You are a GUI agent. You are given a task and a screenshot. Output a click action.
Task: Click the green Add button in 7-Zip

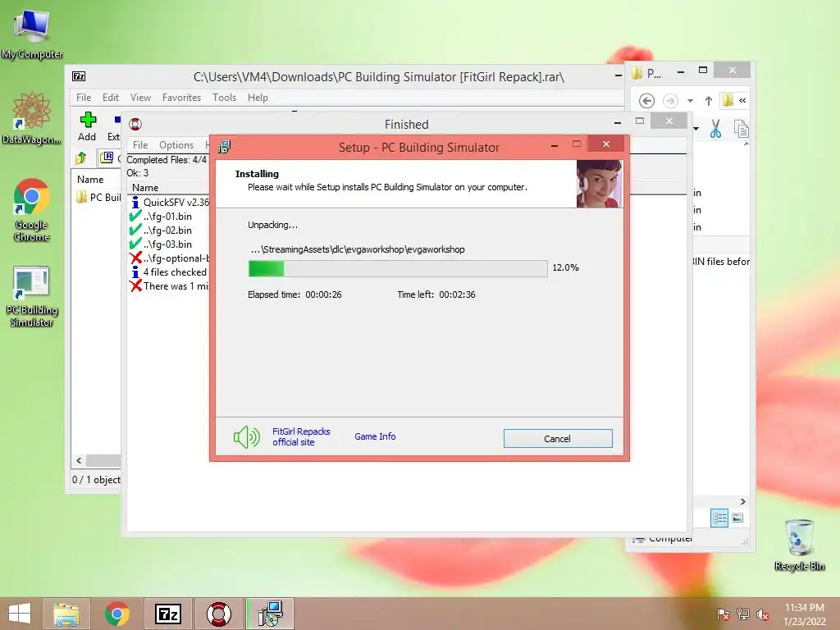87,126
